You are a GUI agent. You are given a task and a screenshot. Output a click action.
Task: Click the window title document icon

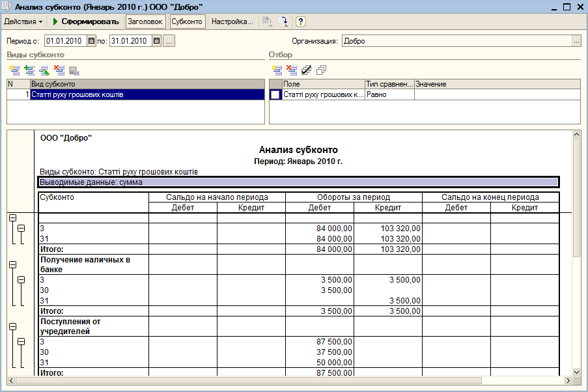click(7, 7)
